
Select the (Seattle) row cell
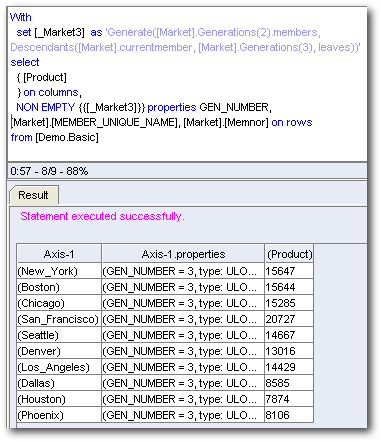tap(59, 335)
